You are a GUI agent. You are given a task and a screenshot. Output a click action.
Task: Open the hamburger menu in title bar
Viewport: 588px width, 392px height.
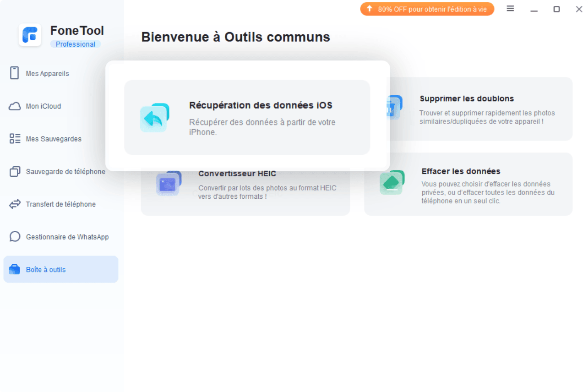(x=511, y=9)
